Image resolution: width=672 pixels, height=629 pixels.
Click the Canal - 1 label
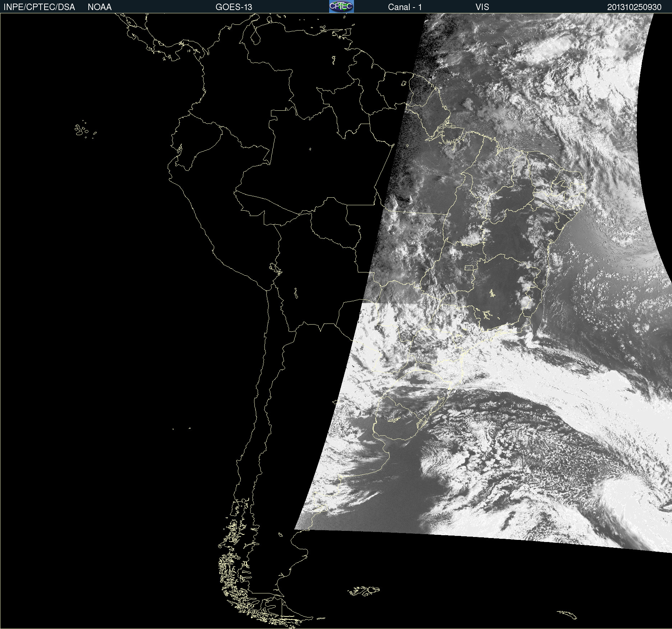click(x=405, y=7)
